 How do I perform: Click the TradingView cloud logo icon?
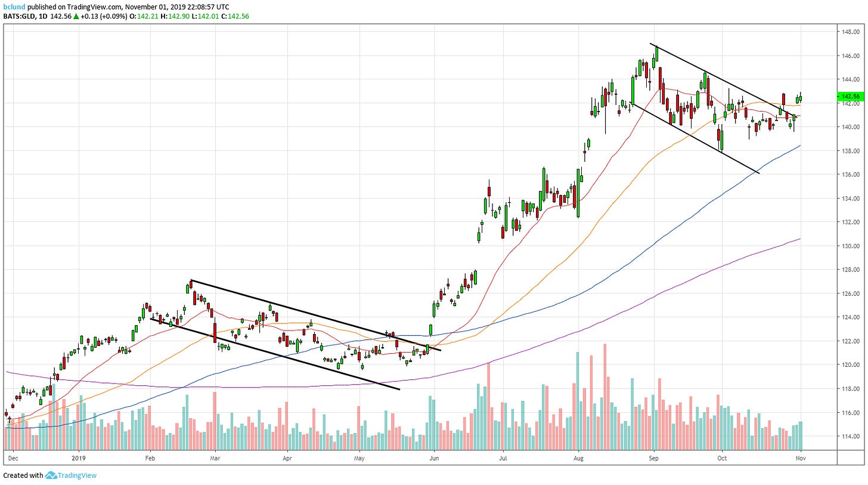(51, 475)
